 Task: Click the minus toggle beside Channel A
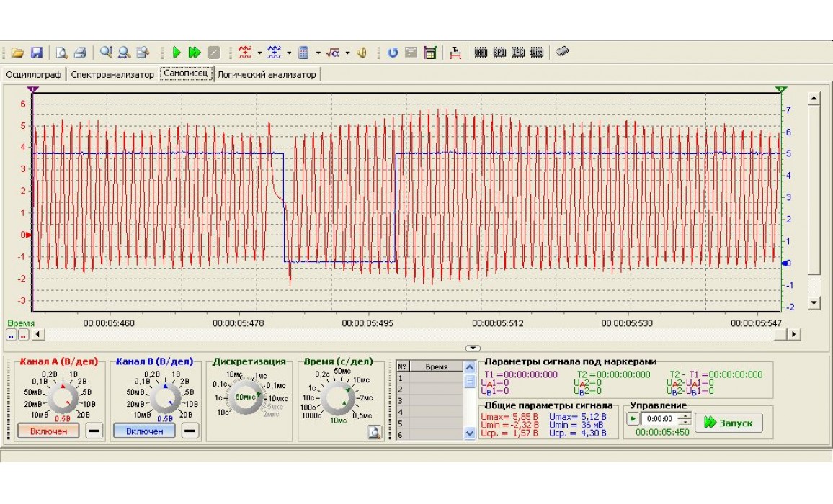(94, 431)
